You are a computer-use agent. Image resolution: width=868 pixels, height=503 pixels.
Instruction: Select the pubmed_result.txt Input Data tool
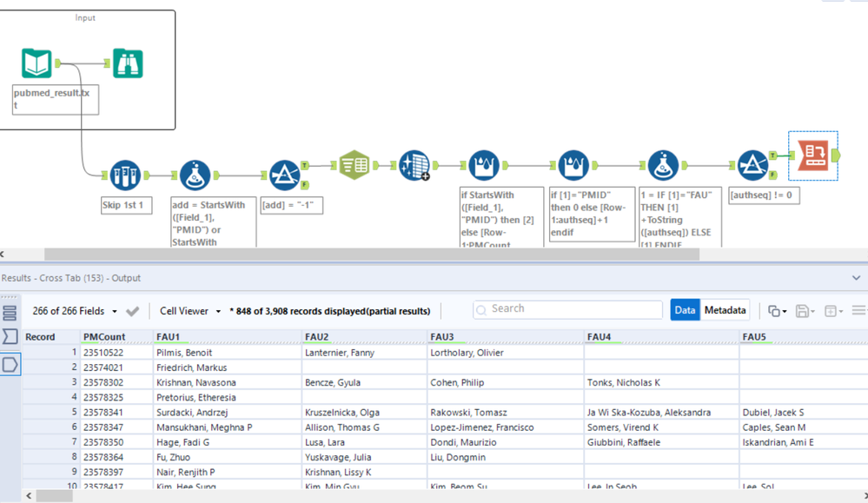coord(36,63)
